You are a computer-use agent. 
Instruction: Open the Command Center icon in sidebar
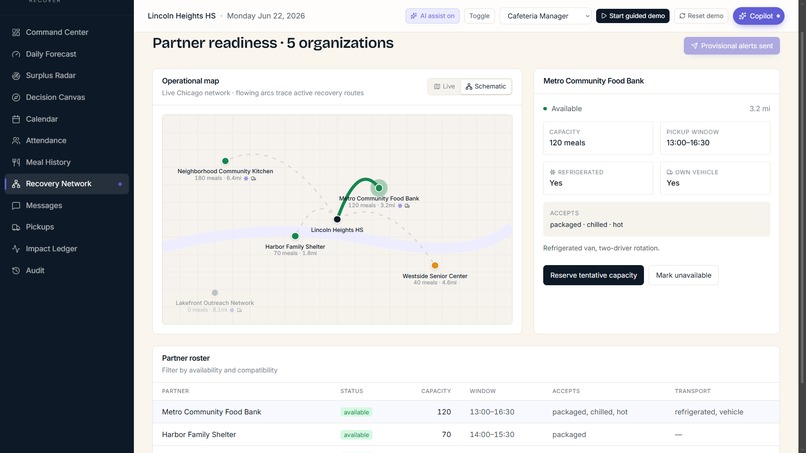16,32
